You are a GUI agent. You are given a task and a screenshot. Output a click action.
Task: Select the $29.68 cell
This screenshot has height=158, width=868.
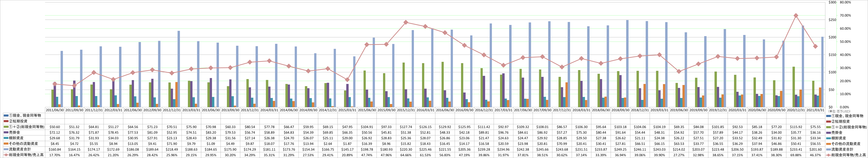tap(55, 139)
